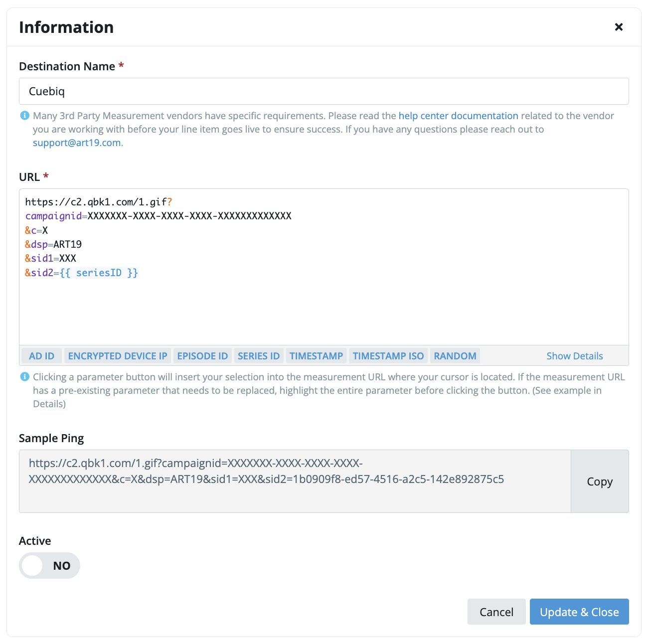Click the support@art19.com email link
Viewport: 648px width, 644px height.
pos(77,143)
